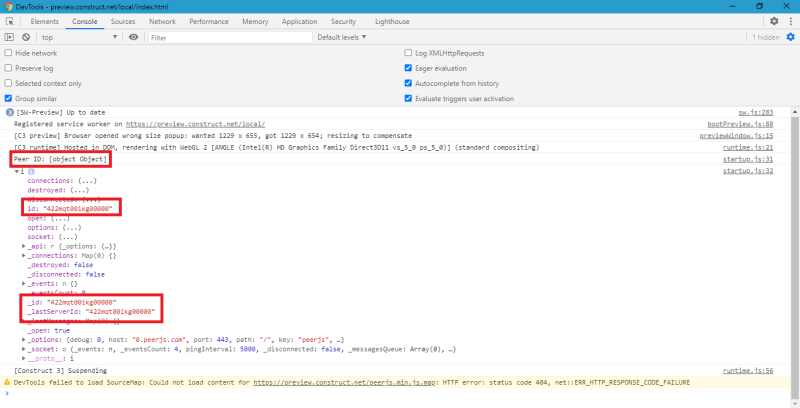Image resolution: width=800 pixels, height=408 pixels.
Task: Expand the _options property
Action: (x=23, y=340)
